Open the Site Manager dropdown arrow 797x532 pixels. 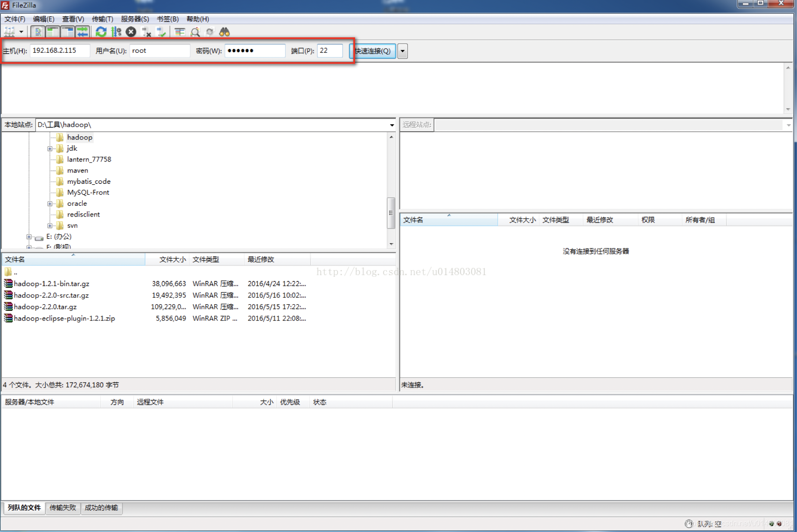21,32
